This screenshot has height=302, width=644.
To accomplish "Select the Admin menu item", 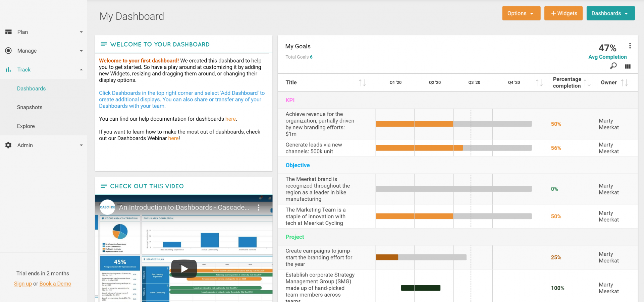I will point(25,145).
